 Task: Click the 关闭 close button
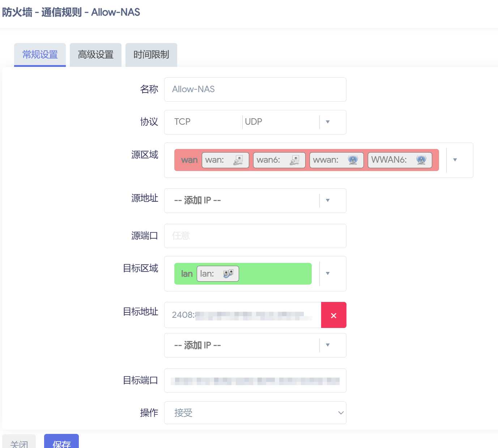(x=19, y=443)
